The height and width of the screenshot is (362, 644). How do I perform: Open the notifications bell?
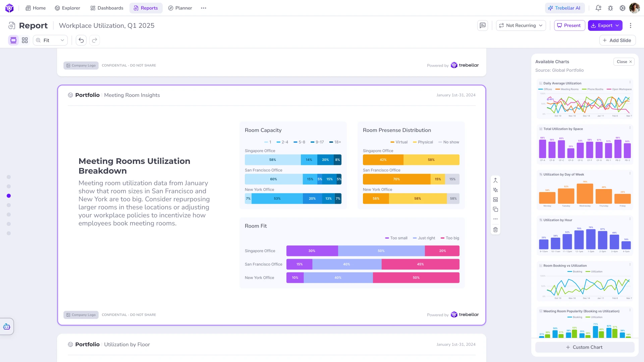598,8
